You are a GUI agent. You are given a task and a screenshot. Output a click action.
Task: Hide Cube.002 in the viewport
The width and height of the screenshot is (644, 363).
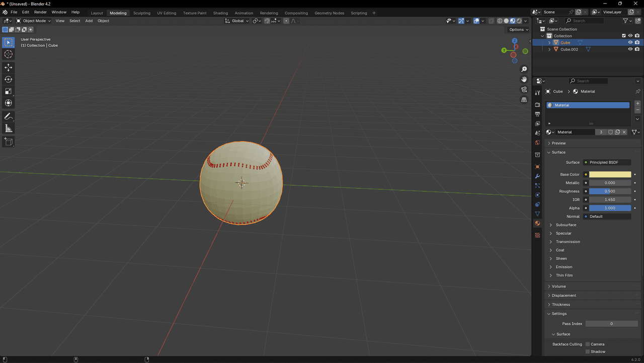point(630,49)
